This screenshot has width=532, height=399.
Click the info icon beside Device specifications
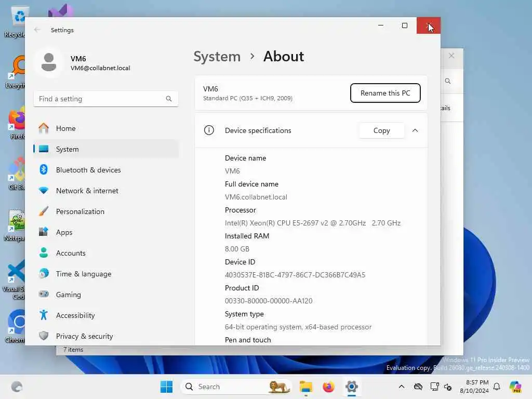209,130
